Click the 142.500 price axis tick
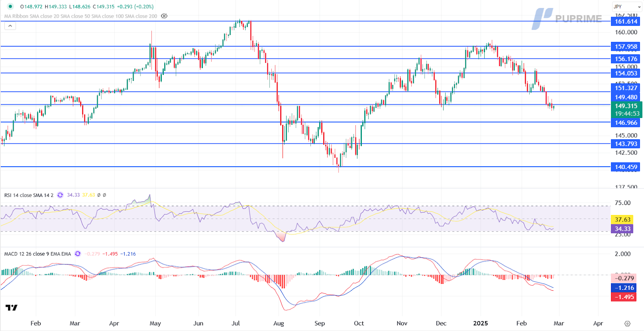This screenshot has height=331, width=644. point(626,153)
